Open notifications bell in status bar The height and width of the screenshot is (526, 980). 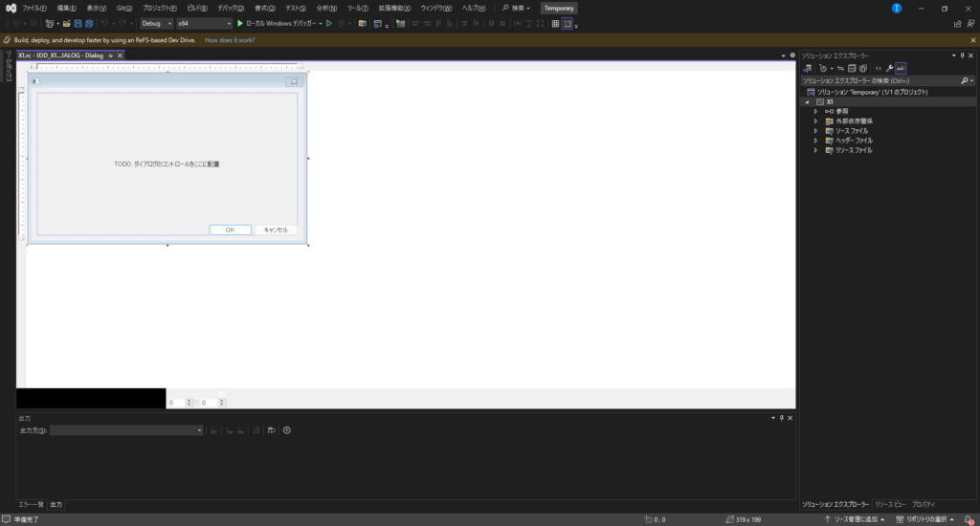(x=969, y=519)
